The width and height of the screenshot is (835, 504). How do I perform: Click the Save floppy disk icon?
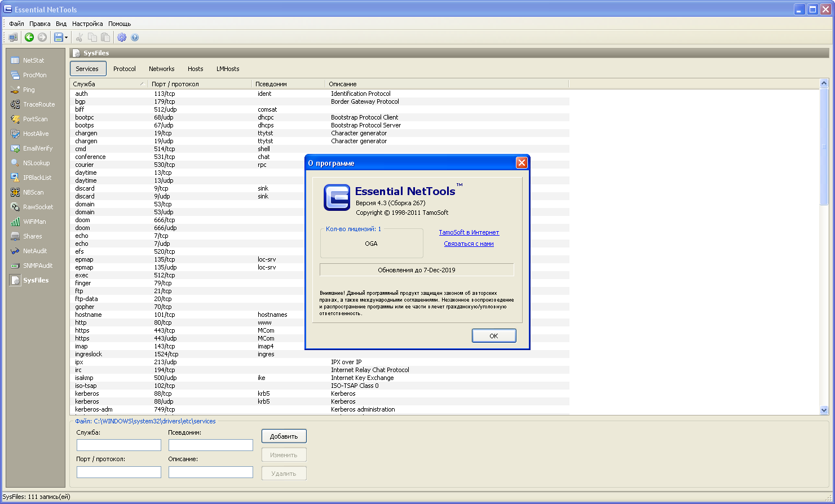(58, 37)
